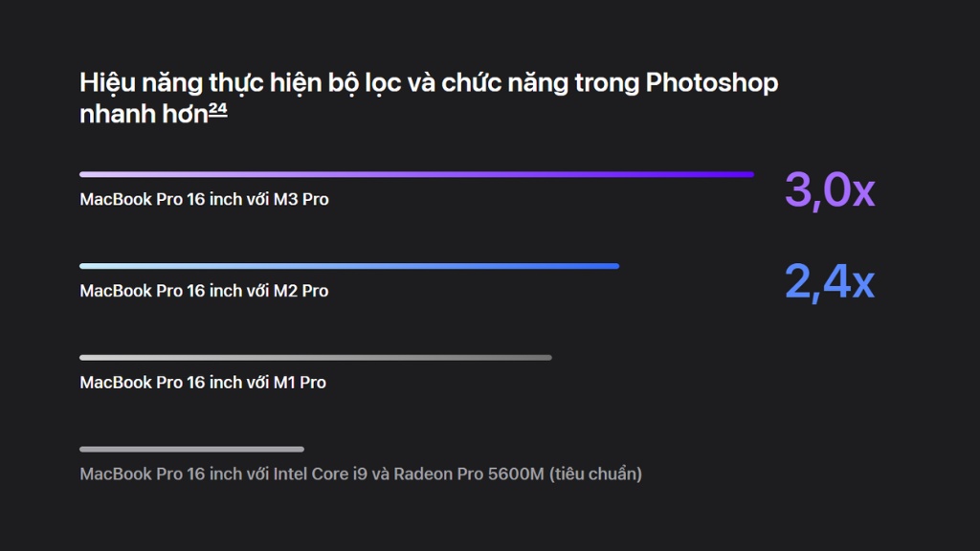Click the purple M3 Pro performance bar

click(417, 174)
